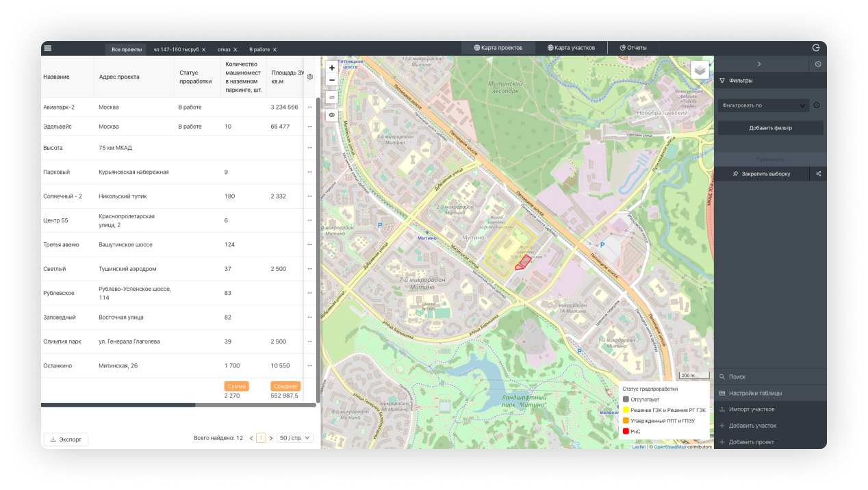Sort by 'Название' column header

[57, 77]
